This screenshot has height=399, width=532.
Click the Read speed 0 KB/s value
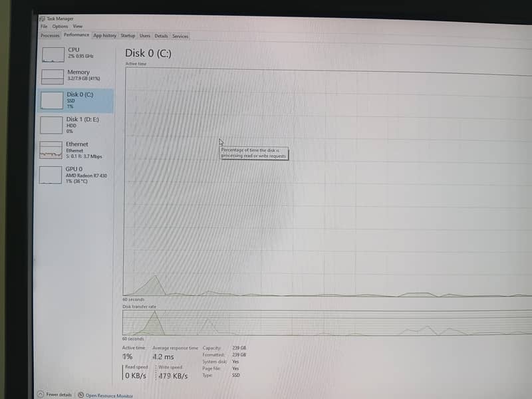(x=136, y=376)
